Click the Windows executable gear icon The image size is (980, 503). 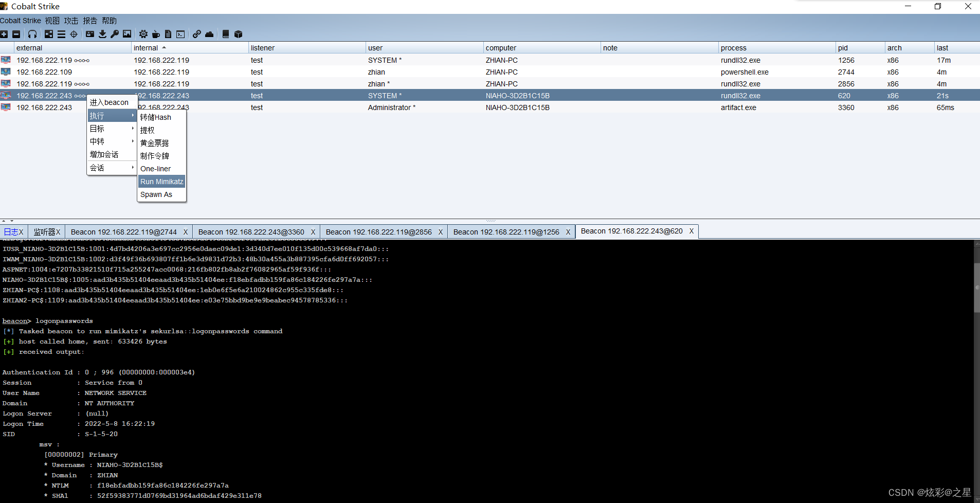point(143,34)
